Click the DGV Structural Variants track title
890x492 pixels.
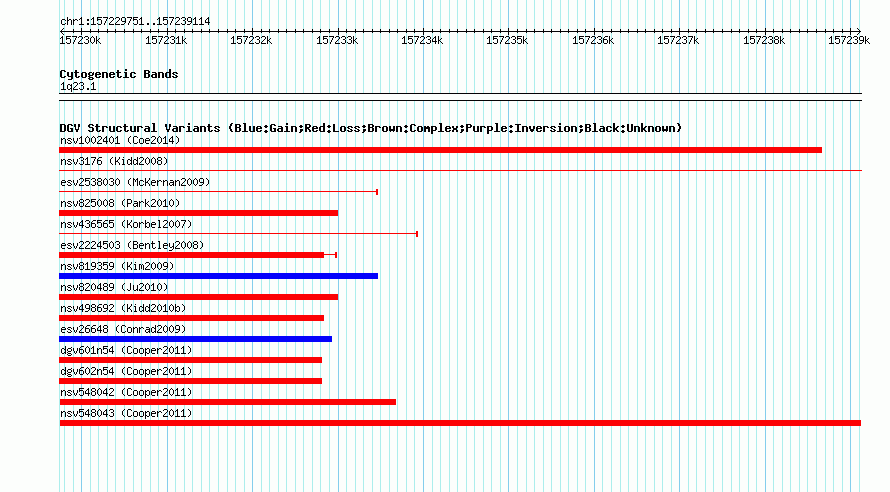(x=371, y=128)
